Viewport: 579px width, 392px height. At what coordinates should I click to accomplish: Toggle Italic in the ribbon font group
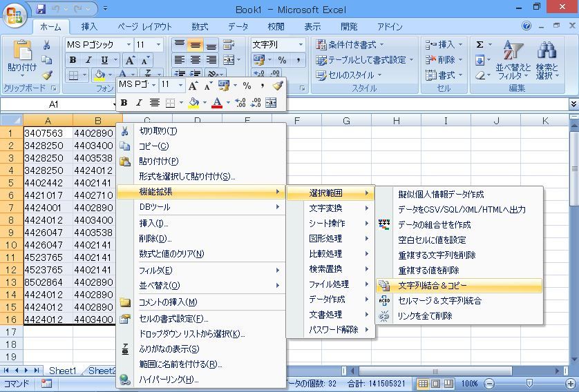coord(88,60)
